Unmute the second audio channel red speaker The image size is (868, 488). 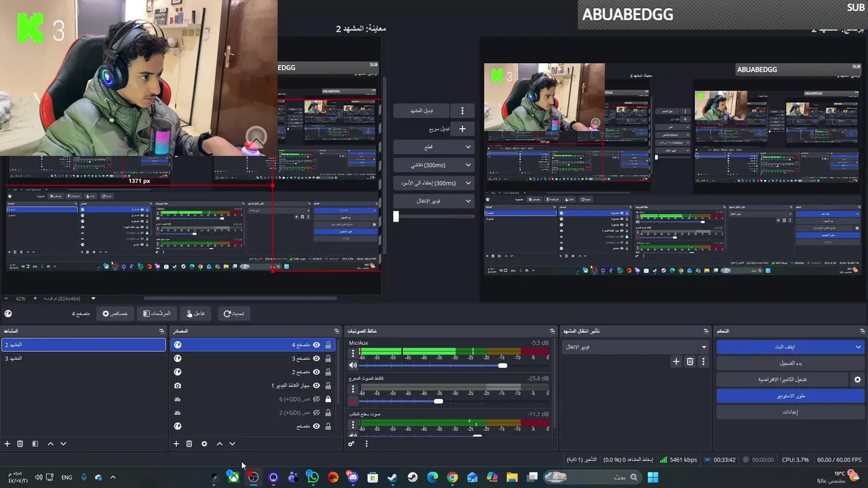pos(353,401)
